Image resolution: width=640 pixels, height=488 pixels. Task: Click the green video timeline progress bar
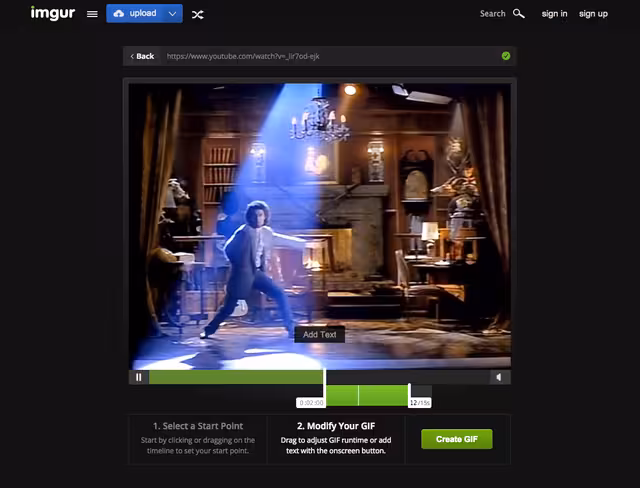(236, 377)
